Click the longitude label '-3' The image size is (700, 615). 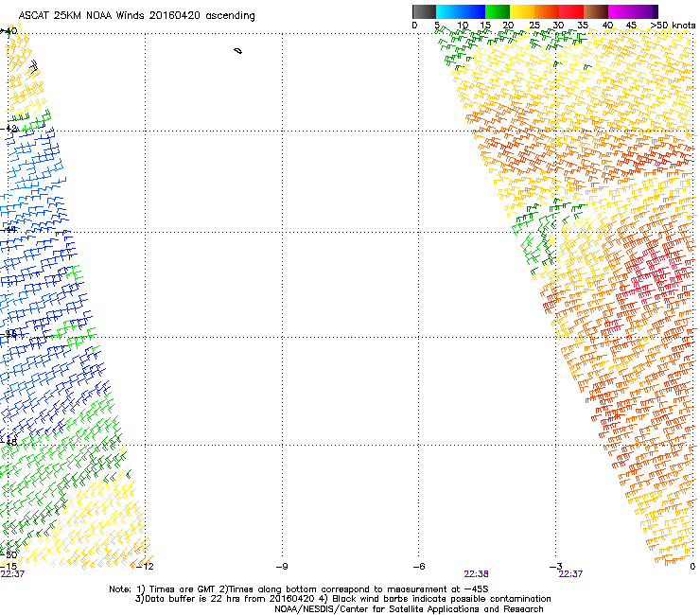pyautogui.click(x=555, y=567)
